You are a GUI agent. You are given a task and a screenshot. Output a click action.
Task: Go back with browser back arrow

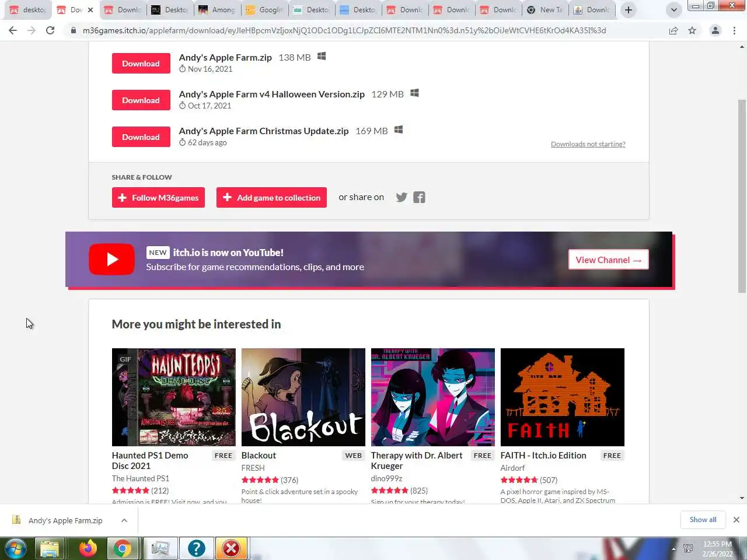[13, 30]
